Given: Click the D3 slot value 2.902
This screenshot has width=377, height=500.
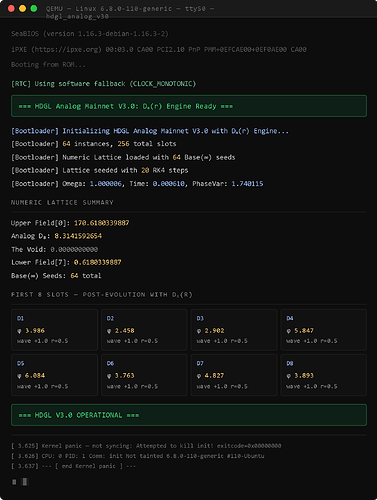Looking at the screenshot, I should pyautogui.click(x=214, y=331).
